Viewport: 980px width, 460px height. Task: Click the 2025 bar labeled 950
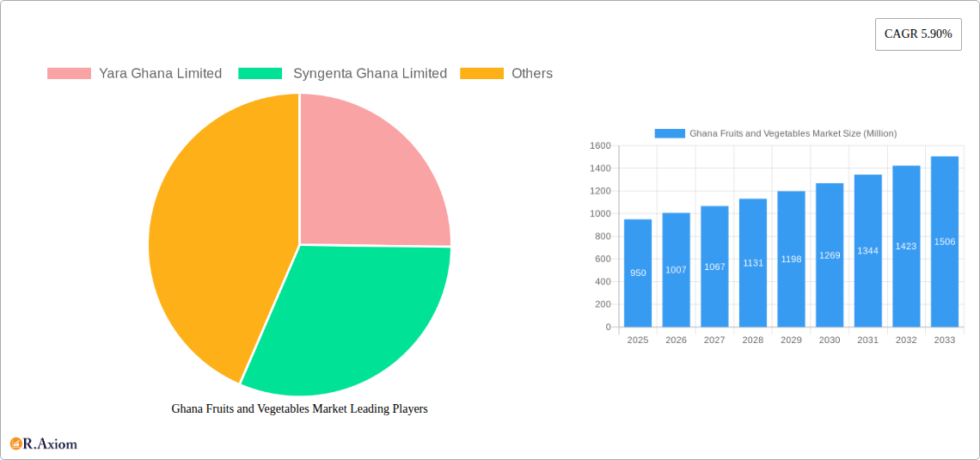tap(638, 273)
